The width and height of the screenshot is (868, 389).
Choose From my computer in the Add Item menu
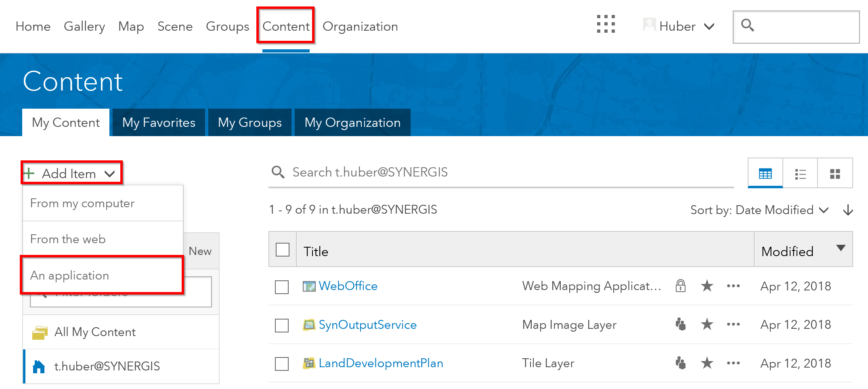82,203
